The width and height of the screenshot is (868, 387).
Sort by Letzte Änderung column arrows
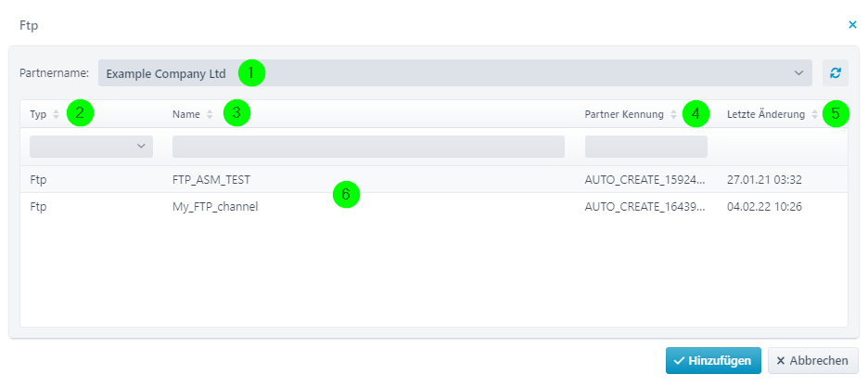pos(814,114)
